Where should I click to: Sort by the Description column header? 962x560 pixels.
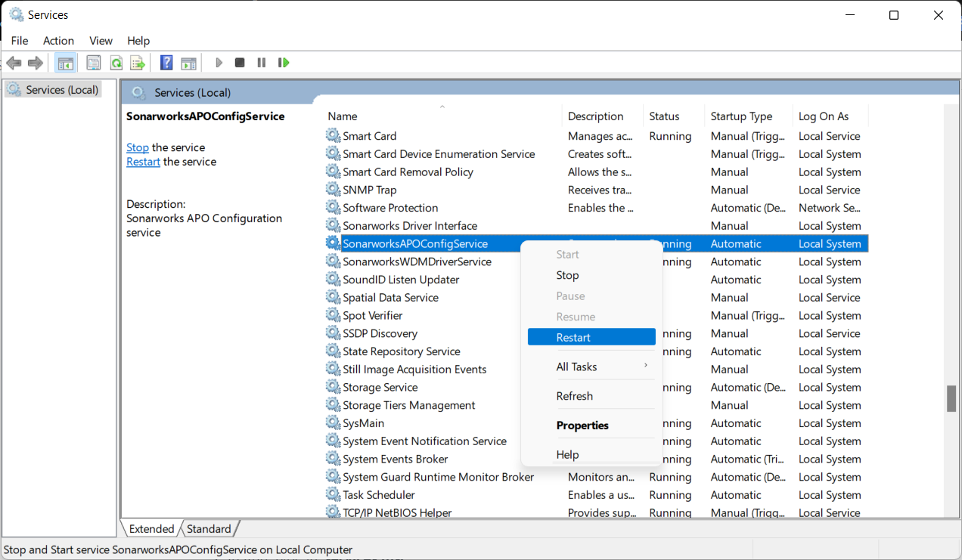coord(603,116)
